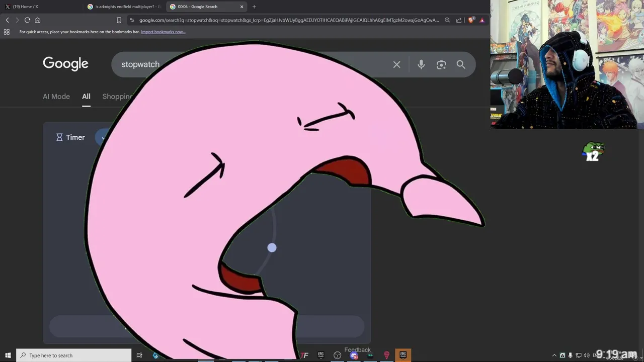644x362 pixels.
Task: Select the 'All' results tab
Action: (x=86, y=97)
